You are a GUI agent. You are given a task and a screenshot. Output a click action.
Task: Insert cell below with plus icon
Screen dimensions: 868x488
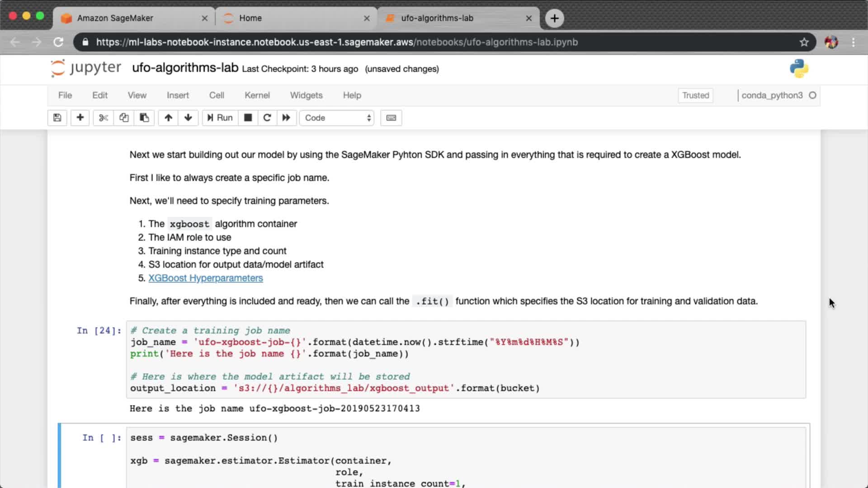coord(80,118)
